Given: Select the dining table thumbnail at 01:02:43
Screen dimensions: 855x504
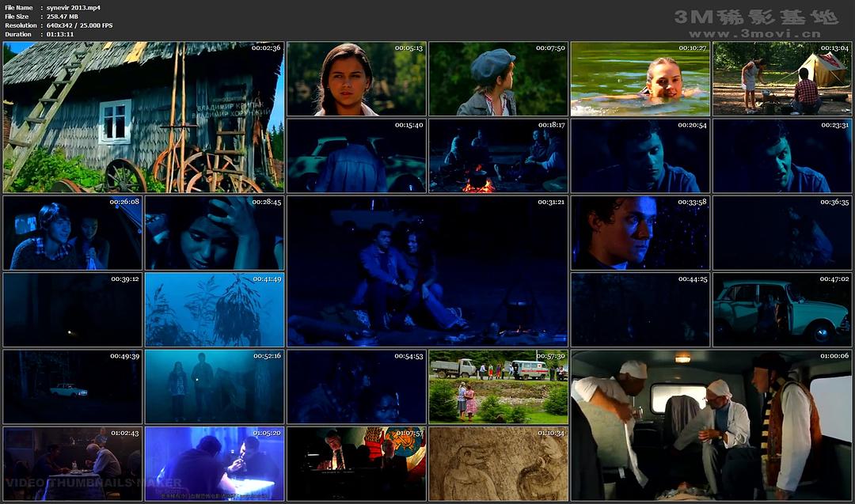Looking at the screenshot, I should tap(72, 464).
